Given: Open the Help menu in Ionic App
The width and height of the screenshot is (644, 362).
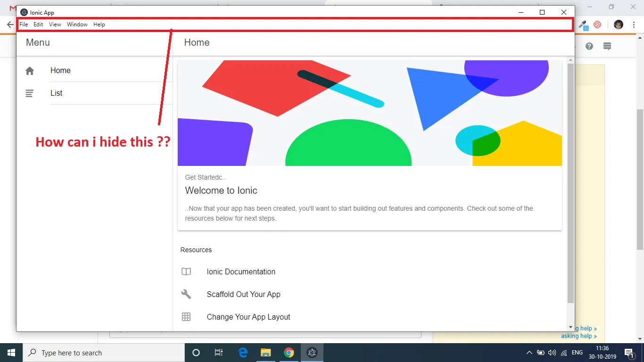Looking at the screenshot, I should coord(99,25).
